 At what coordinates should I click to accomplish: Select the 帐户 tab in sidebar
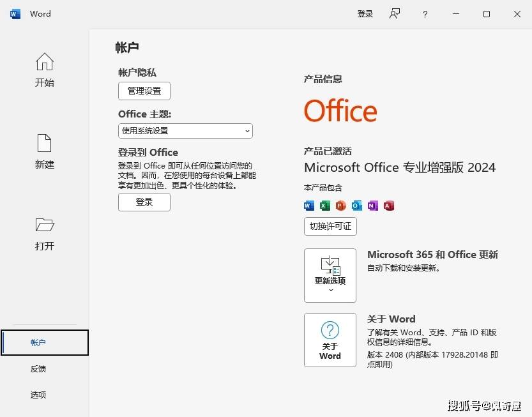(45, 343)
